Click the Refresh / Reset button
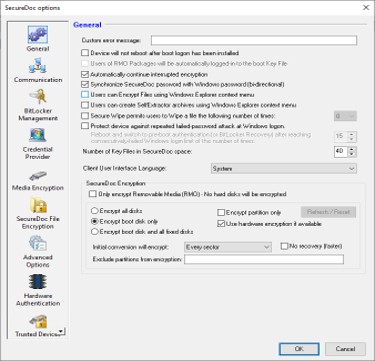 tap(328, 212)
